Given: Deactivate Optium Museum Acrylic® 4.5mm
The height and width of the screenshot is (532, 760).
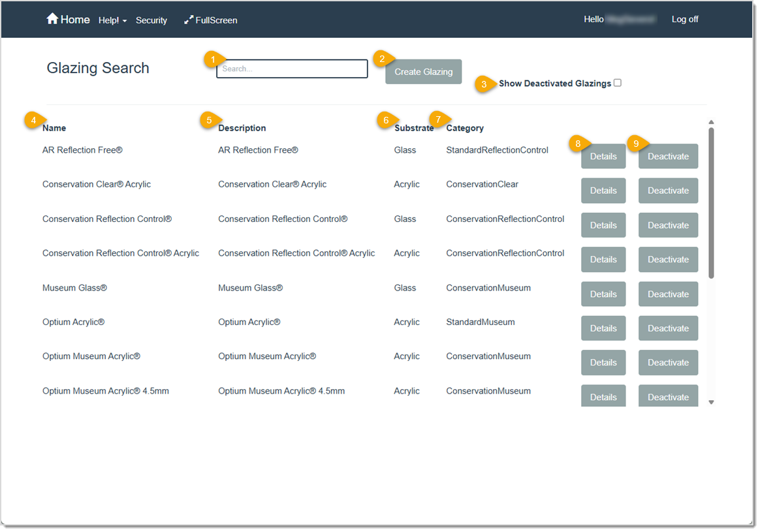Looking at the screenshot, I should tap(668, 396).
